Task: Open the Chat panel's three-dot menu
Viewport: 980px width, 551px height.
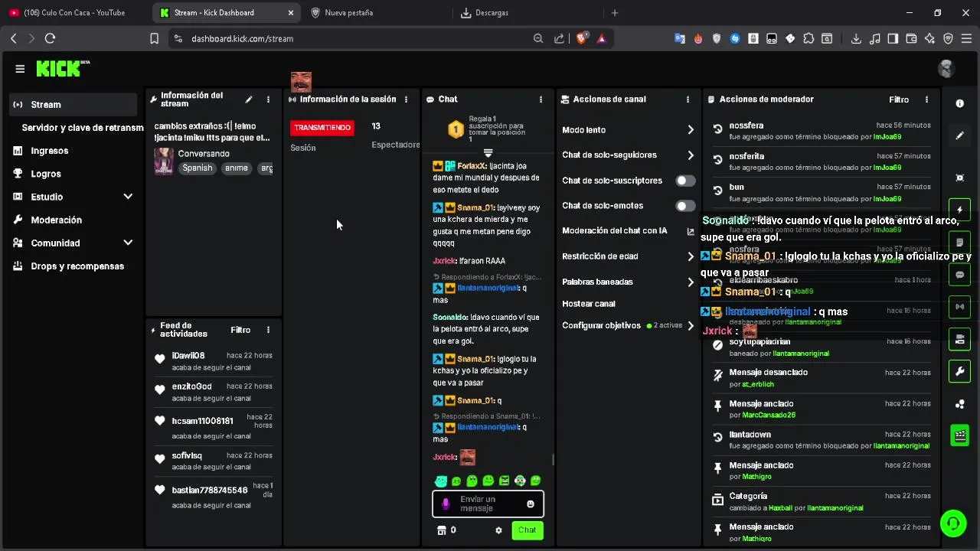Action: pyautogui.click(x=541, y=99)
